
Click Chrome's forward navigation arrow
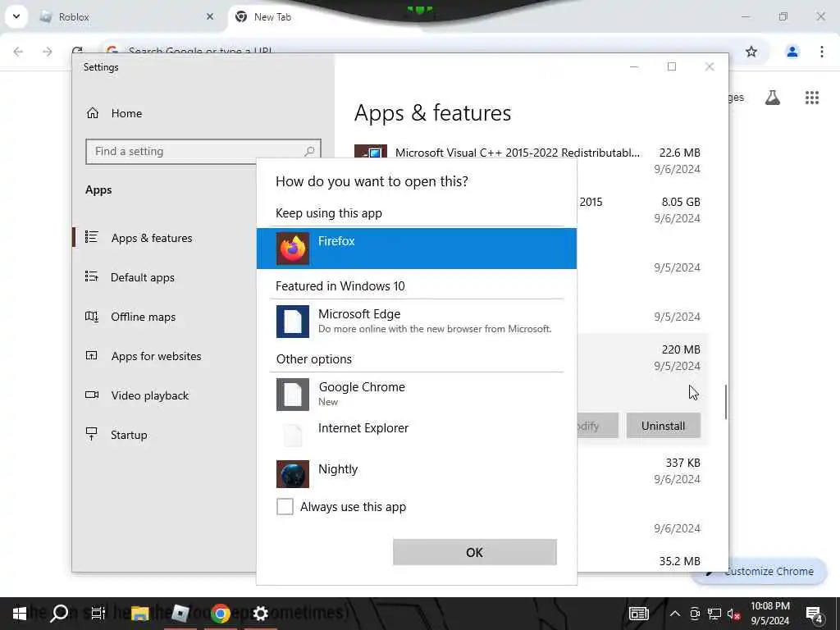[x=47, y=52]
